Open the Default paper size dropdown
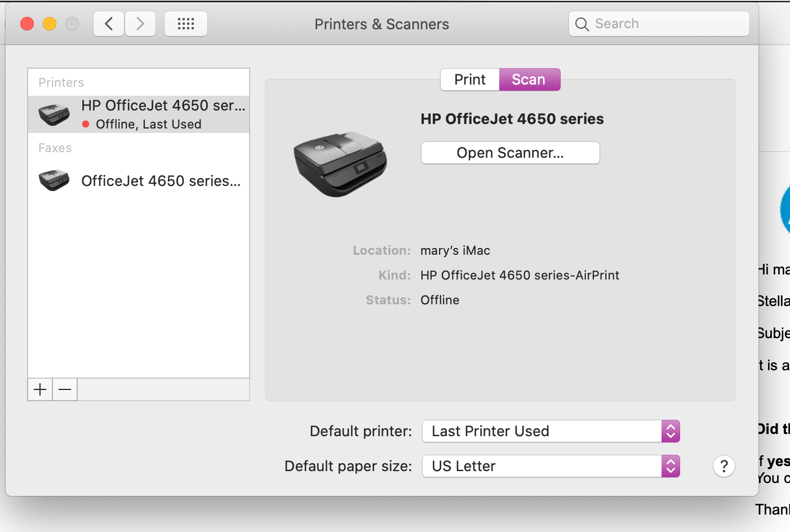Viewport: 790px width, 532px height. tap(551, 466)
